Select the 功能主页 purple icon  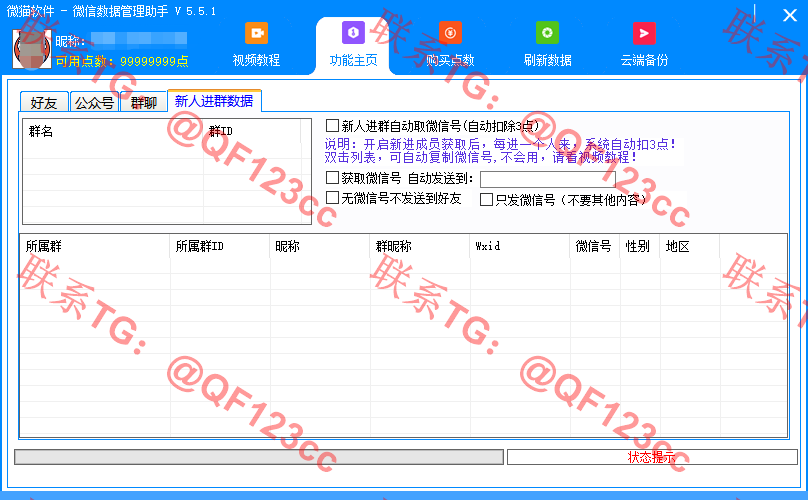click(x=353, y=33)
